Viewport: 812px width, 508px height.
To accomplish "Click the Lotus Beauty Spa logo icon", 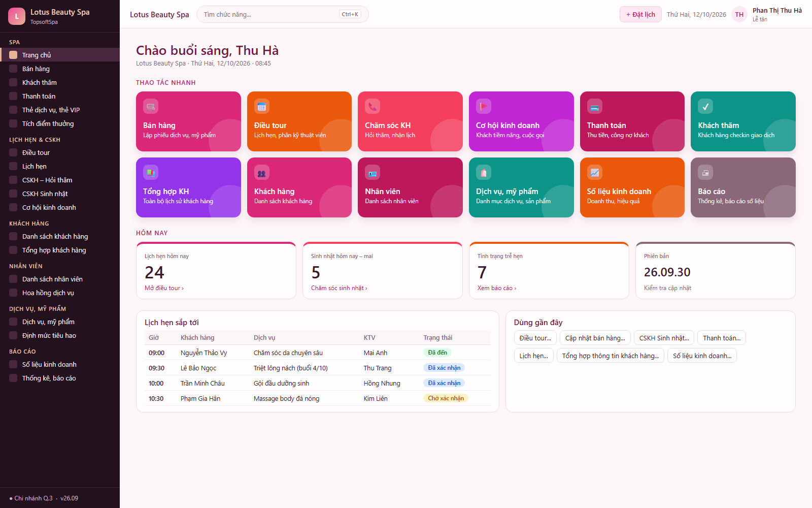I will [17, 16].
